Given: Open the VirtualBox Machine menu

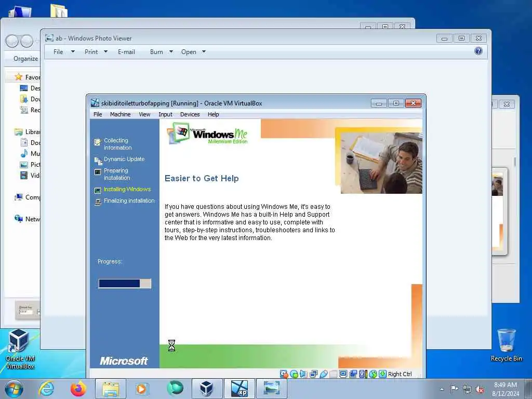Looking at the screenshot, I should tap(120, 114).
